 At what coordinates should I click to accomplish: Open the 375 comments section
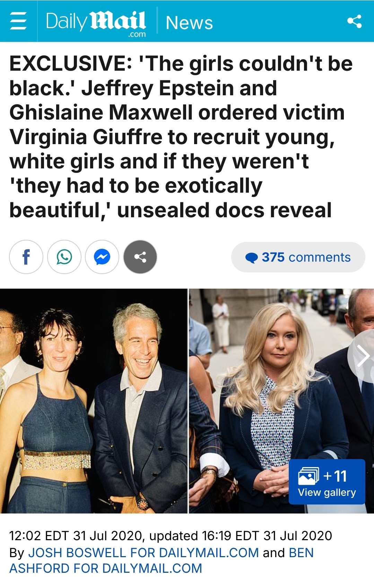[298, 257]
